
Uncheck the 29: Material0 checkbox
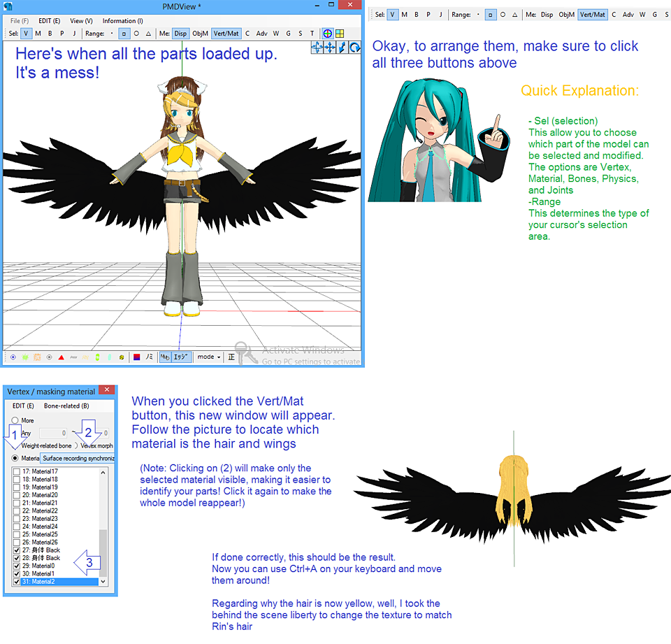[x=17, y=566]
